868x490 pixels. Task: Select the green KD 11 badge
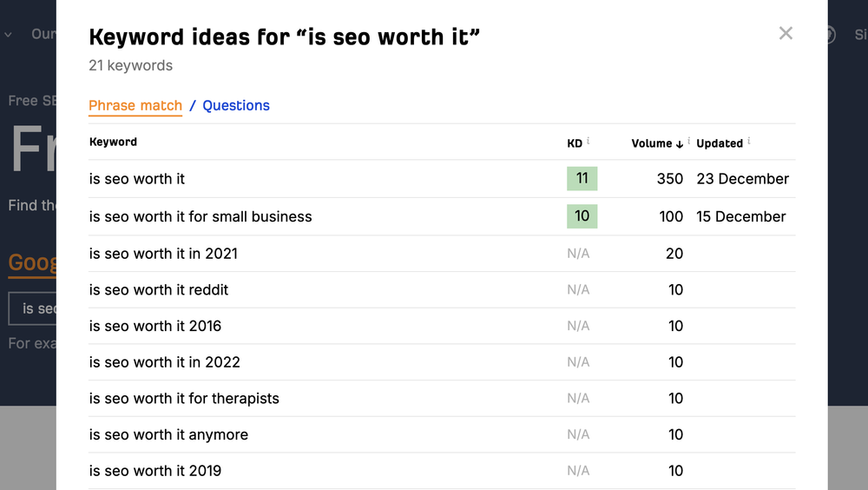coord(582,178)
